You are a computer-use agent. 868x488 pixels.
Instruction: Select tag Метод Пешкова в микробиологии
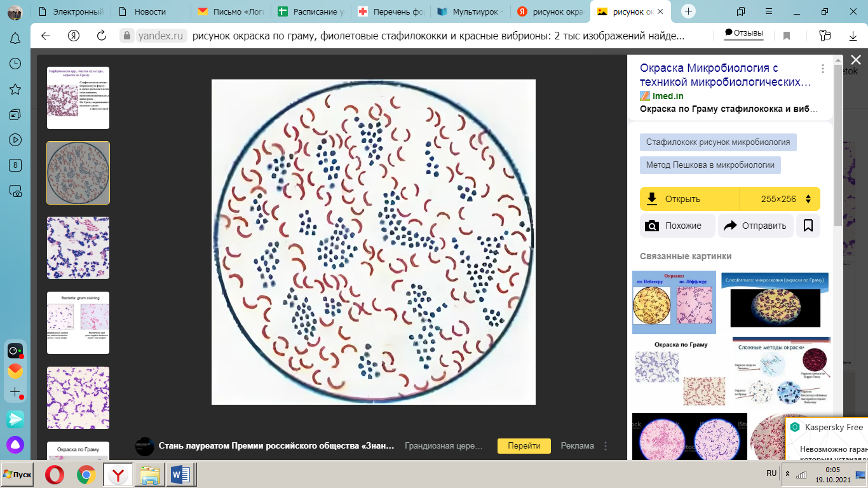(x=710, y=165)
